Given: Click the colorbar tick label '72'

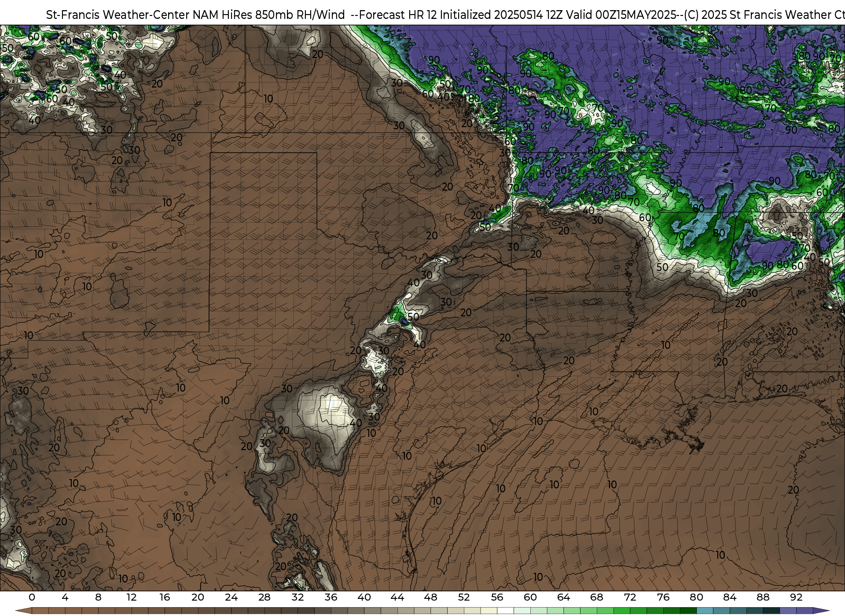Looking at the screenshot, I should [630, 597].
